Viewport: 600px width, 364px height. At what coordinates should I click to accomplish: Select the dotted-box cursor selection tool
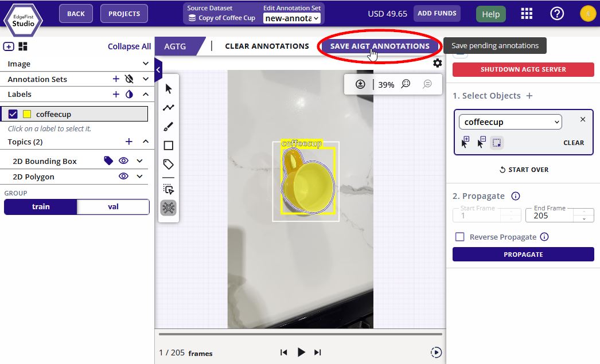169,189
